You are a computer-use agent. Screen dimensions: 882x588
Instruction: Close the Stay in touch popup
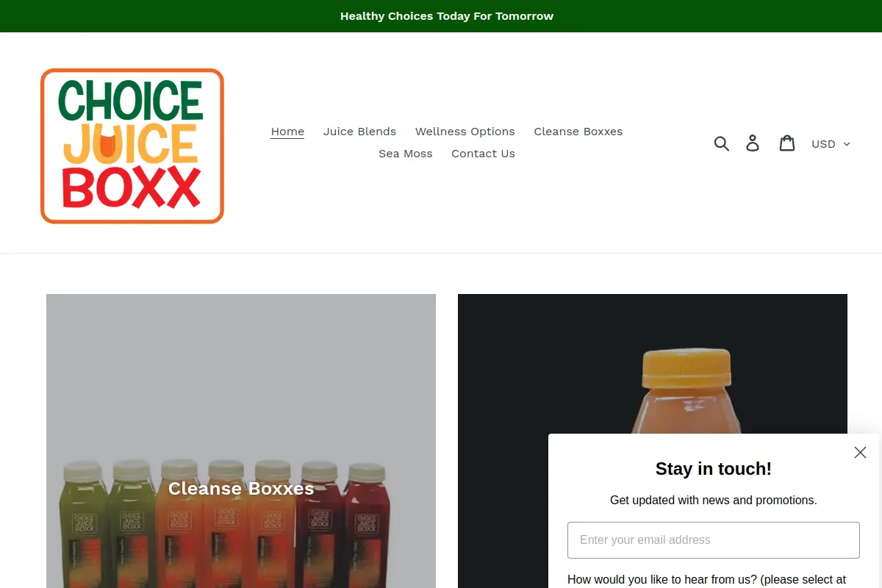click(x=860, y=453)
